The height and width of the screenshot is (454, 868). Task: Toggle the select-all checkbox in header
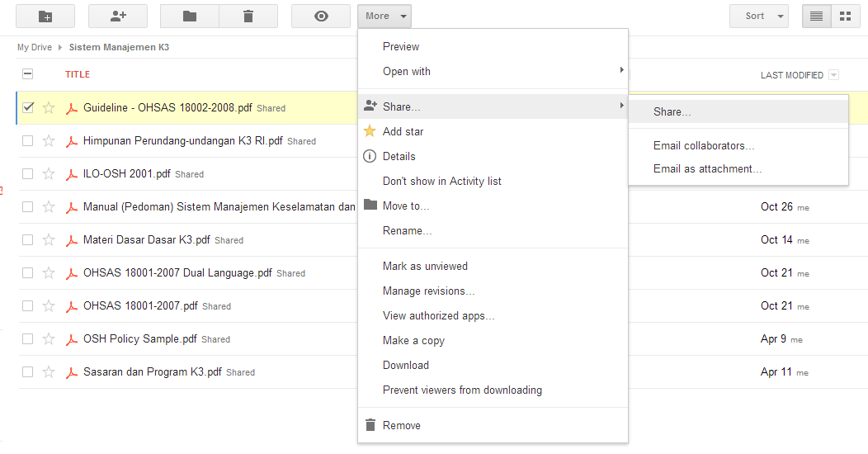click(28, 74)
